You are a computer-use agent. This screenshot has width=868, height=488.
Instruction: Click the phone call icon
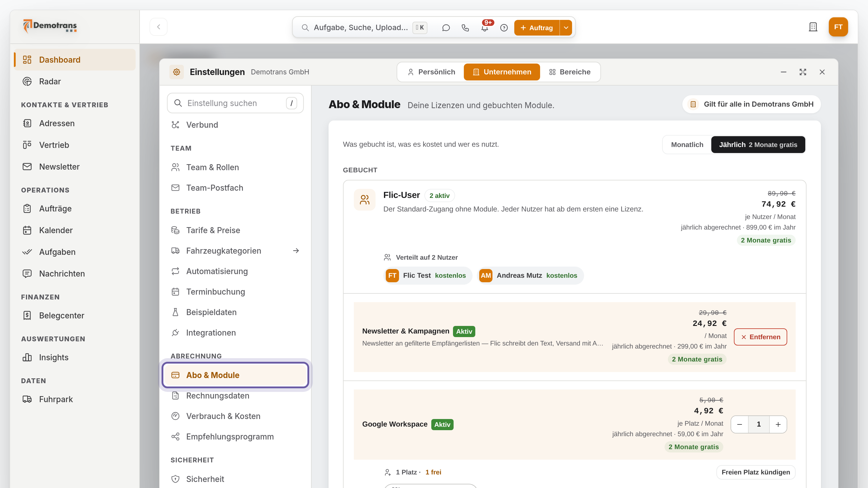click(x=465, y=28)
